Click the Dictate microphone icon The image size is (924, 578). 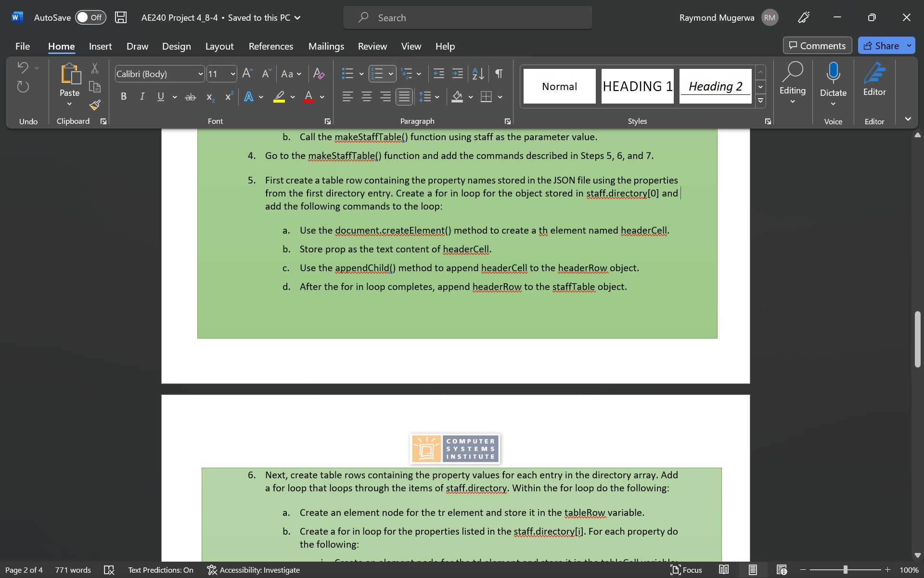click(x=833, y=72)
